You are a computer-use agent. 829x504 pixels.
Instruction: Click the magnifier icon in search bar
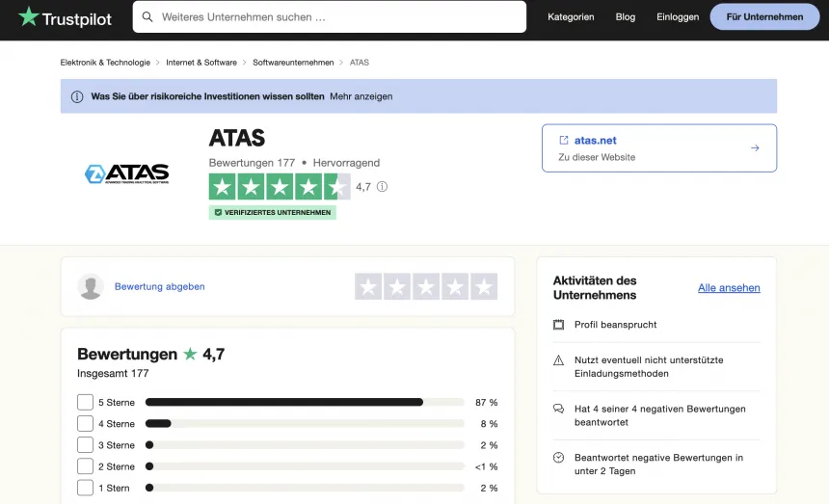tap(147, 17)
